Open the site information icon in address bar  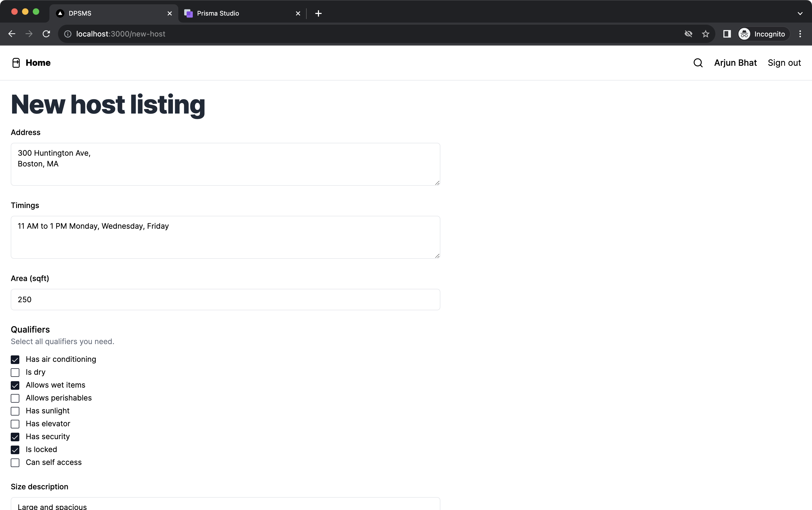tap(67, 34)
